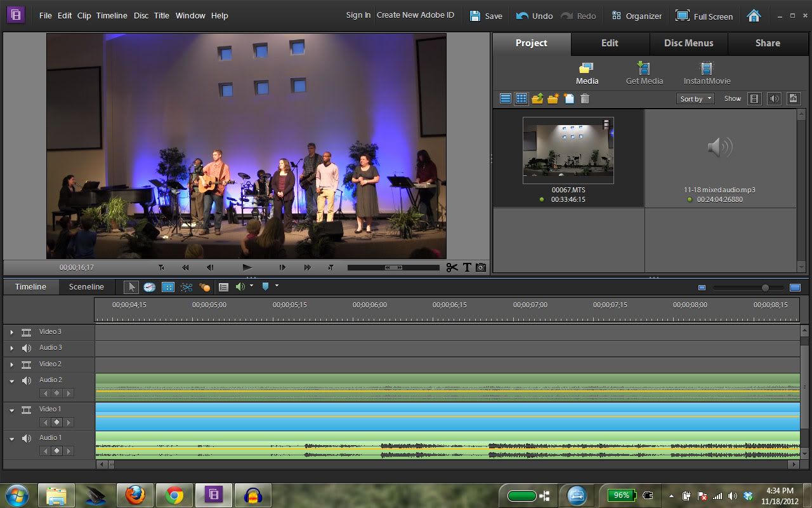Click the Save button
Screen dimensions: 812x508
[x=486, y=16]
